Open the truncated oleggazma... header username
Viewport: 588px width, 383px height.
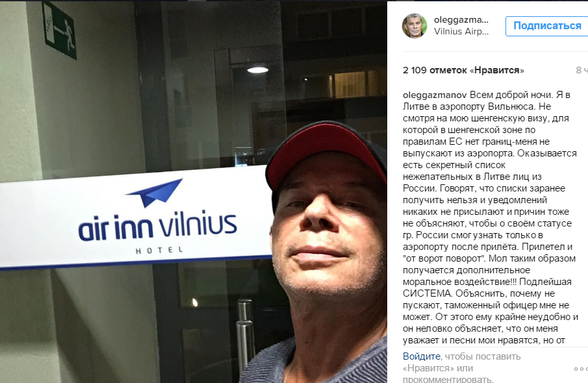(461, 20)
